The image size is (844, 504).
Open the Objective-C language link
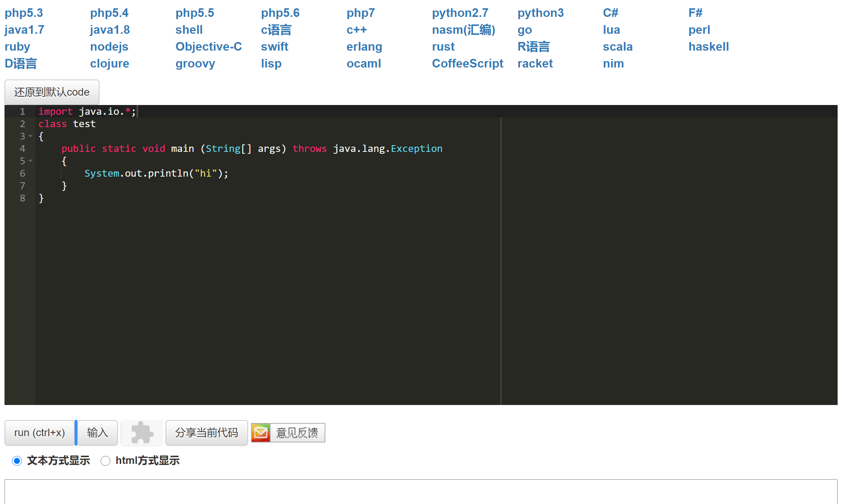coord(208,47)
